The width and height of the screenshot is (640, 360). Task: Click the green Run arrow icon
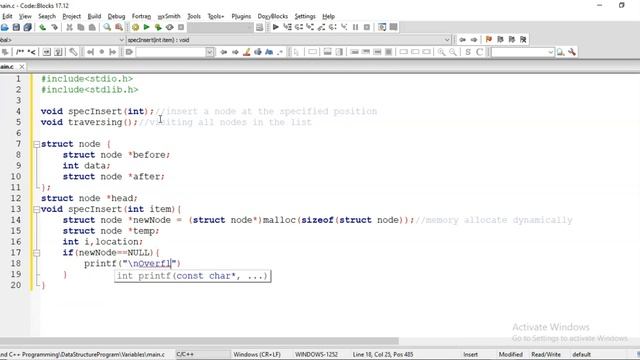(147, 27)
